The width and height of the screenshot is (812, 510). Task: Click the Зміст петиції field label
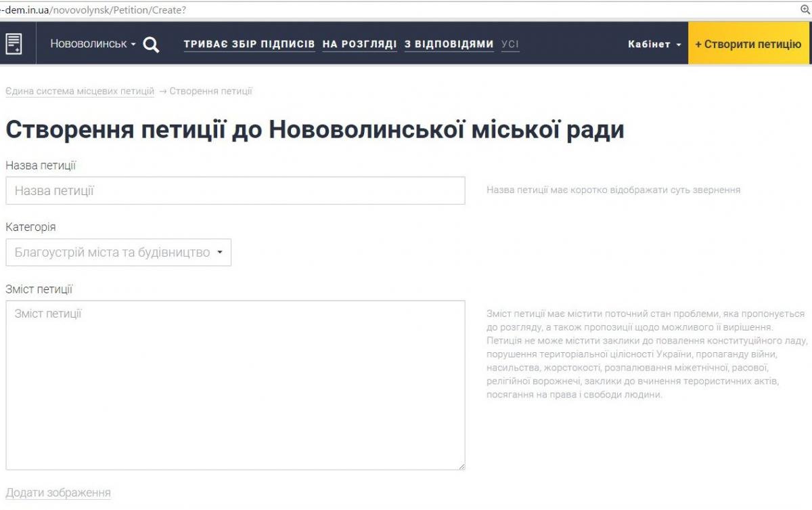point(39,289)
